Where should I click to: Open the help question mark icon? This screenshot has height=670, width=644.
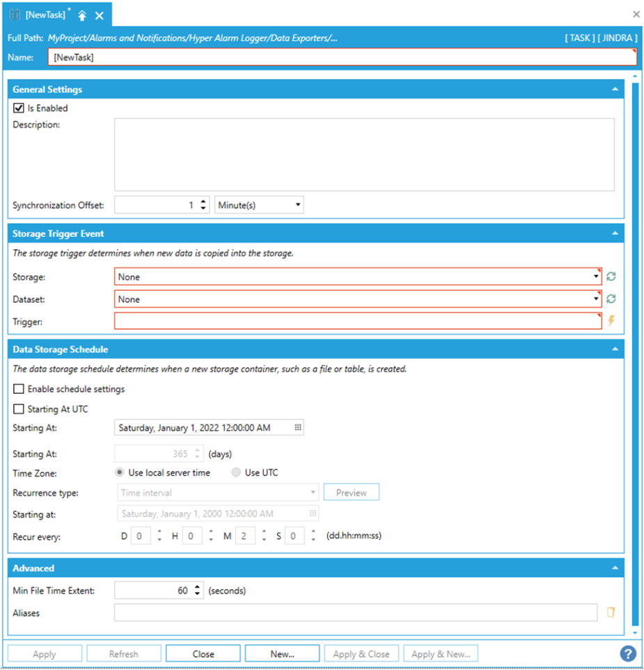[x=628, y=653]
